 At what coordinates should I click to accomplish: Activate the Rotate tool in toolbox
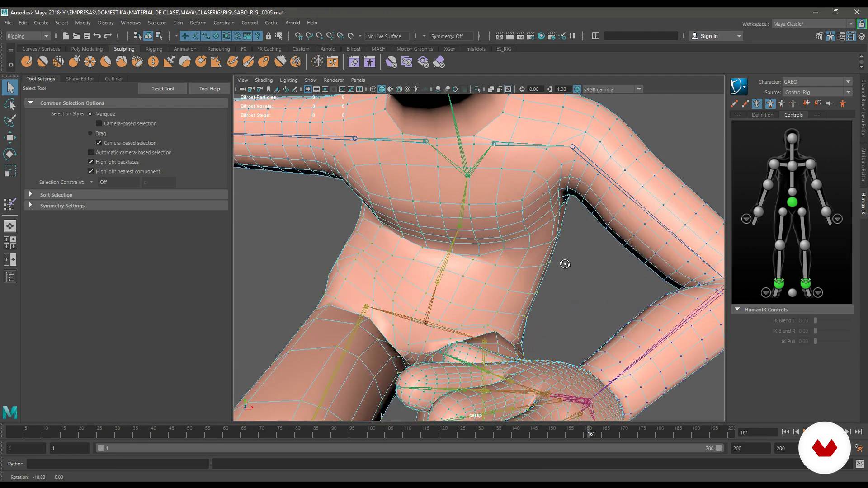coord(10,154)
